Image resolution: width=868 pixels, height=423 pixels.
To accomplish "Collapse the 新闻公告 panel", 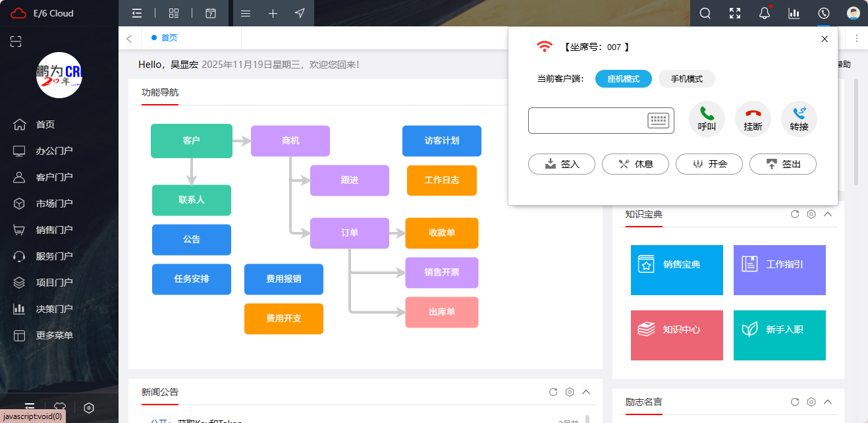I will click(x=585, y=392).
